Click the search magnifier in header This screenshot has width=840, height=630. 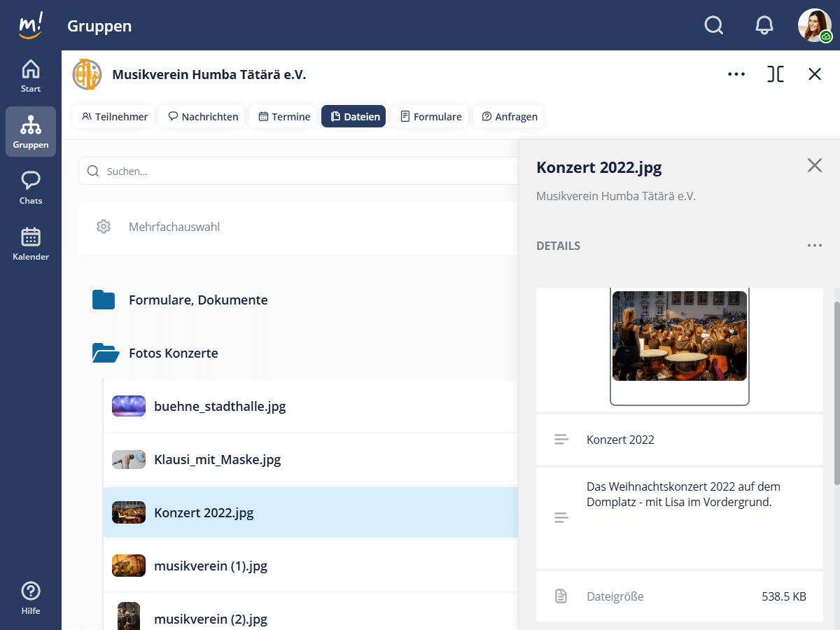point(713,25)
